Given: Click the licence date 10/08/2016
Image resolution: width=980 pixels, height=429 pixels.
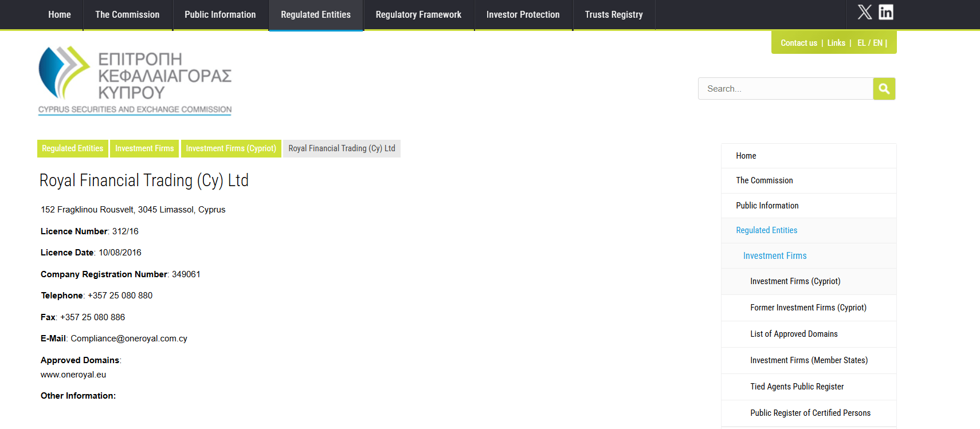Looking at the screenshot, I should click(x=120, y=253).
